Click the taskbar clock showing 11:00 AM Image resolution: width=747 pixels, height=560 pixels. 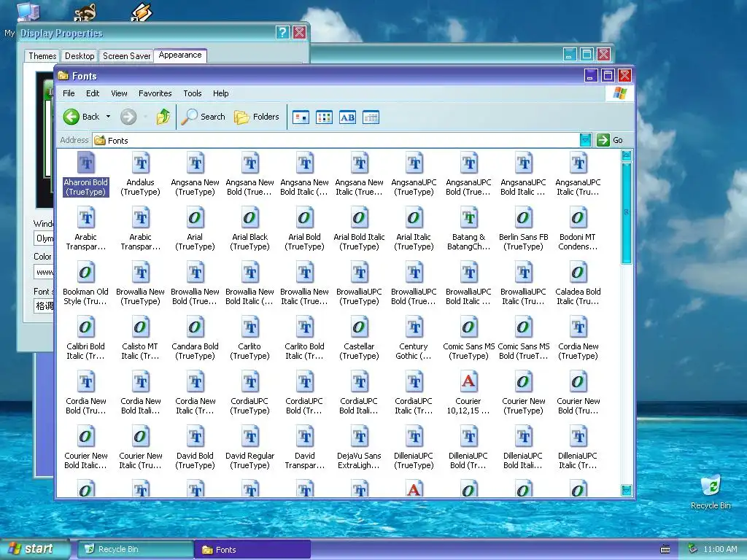(x=720, y=550)
